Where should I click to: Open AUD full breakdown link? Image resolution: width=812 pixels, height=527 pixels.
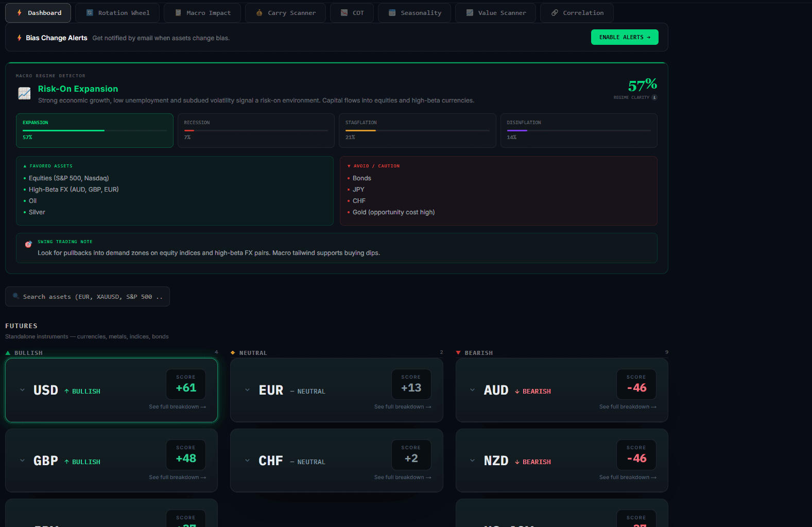[628, 407]
